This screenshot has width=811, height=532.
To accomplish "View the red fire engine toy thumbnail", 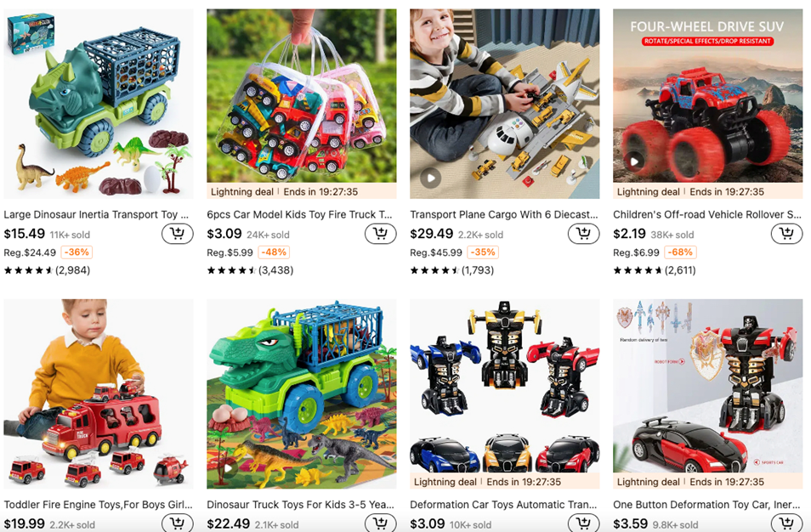I will click(x=99, y=394).
